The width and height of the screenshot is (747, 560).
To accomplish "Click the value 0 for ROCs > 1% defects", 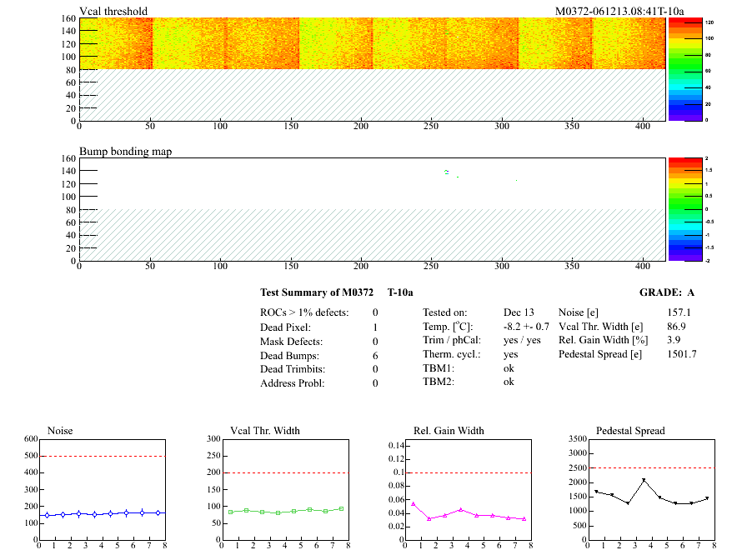I will click(375, 312).
